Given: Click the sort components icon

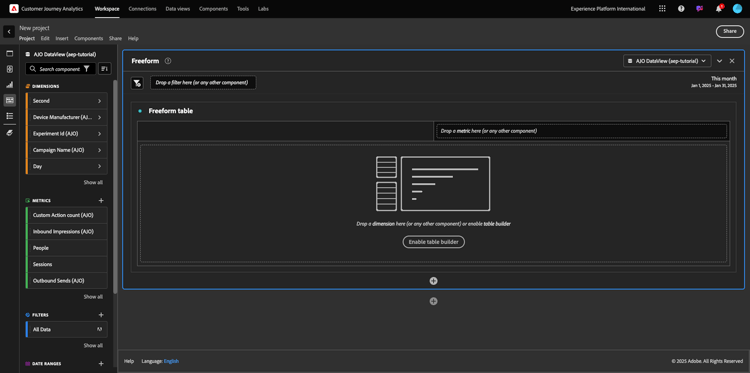Looking at the screenshot, I should click(105, 69).
